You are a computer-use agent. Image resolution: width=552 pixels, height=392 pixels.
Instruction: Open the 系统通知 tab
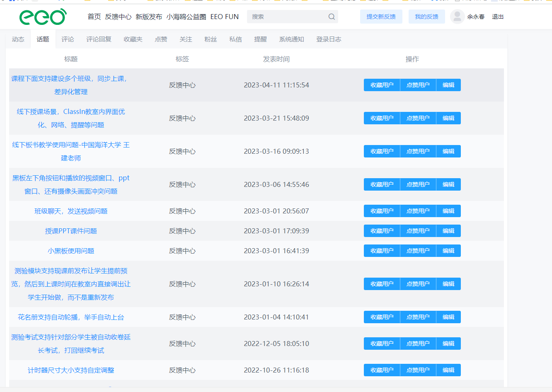tap(291, 39)
